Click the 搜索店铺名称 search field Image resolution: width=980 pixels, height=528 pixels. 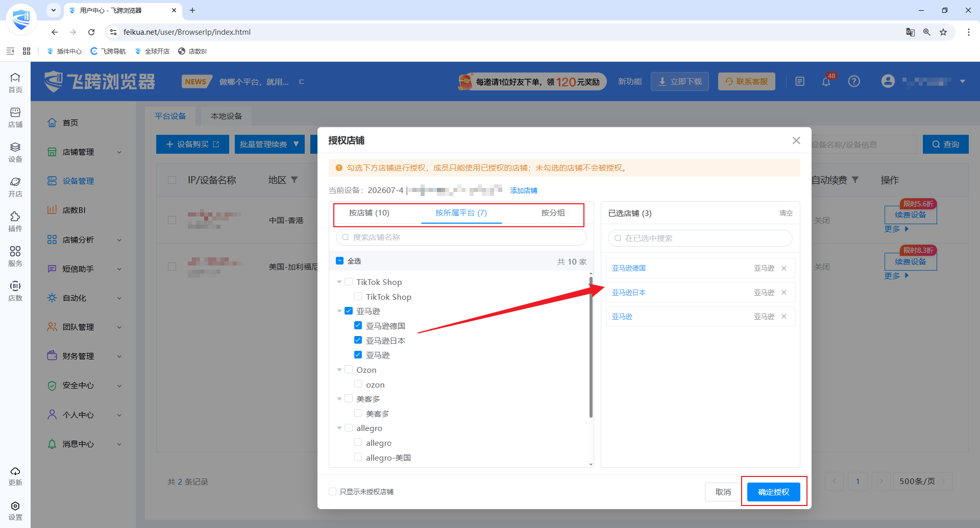pyautogui.click(x=461, y=237)
